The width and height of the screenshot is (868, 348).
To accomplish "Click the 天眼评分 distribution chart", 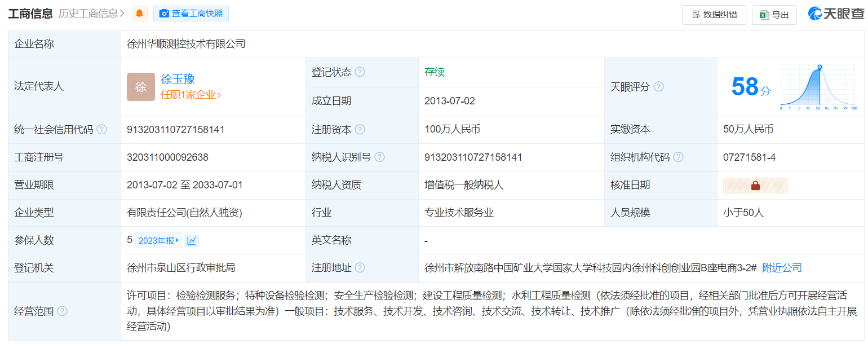I will 819,87.
